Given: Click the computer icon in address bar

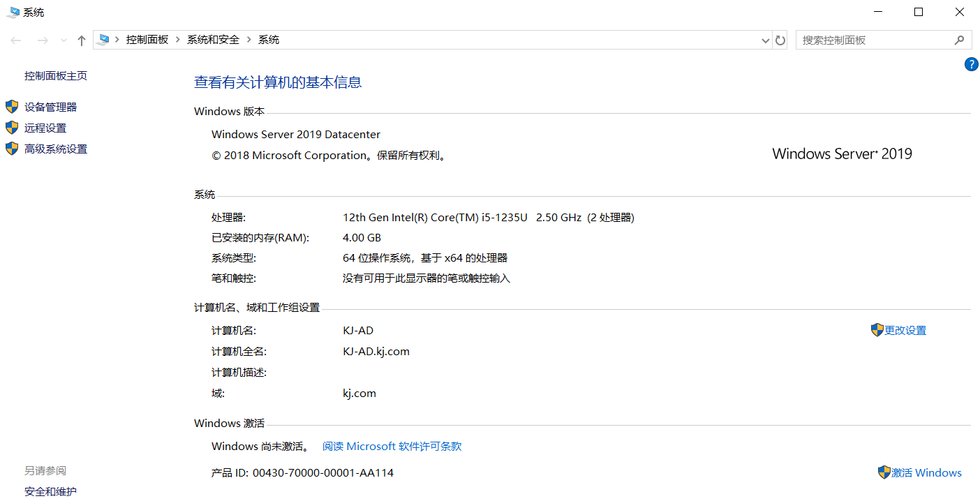Looking at the screenshot, I should [104, 40].
